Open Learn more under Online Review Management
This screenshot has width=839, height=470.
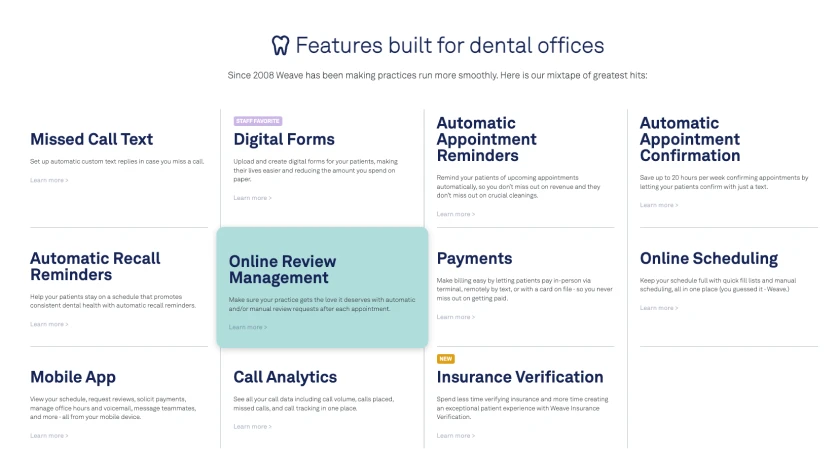tap(248, 327)
